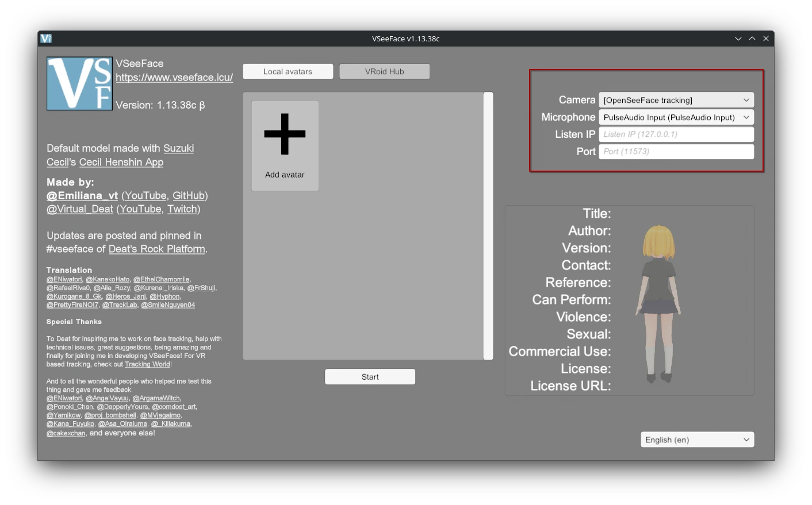This screenshot has width=812, height=505.
Task: Open the @Kurogane_8_Gk link
Action: [74, 296]
